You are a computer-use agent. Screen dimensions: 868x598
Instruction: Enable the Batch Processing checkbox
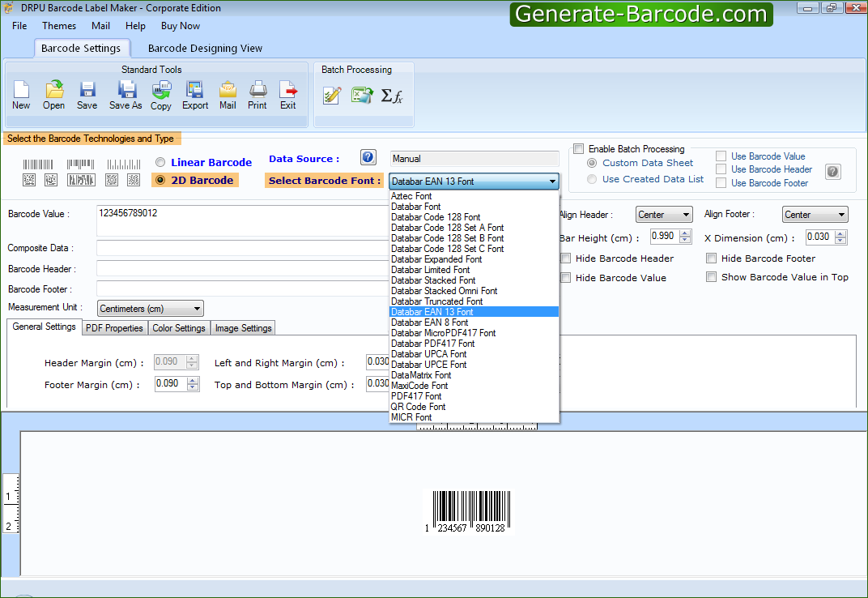coord(578,149)
